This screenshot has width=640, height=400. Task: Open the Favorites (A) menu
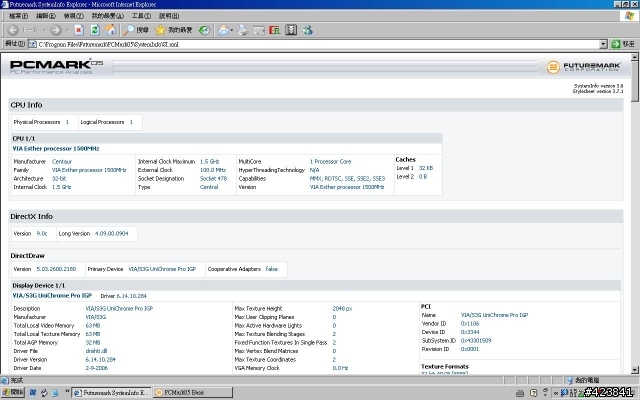click(107, 16)
